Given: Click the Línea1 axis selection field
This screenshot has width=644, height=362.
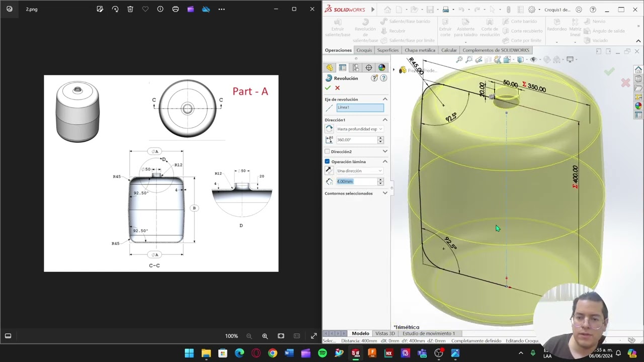Looking at the screenshot, I should click(360, 108).
